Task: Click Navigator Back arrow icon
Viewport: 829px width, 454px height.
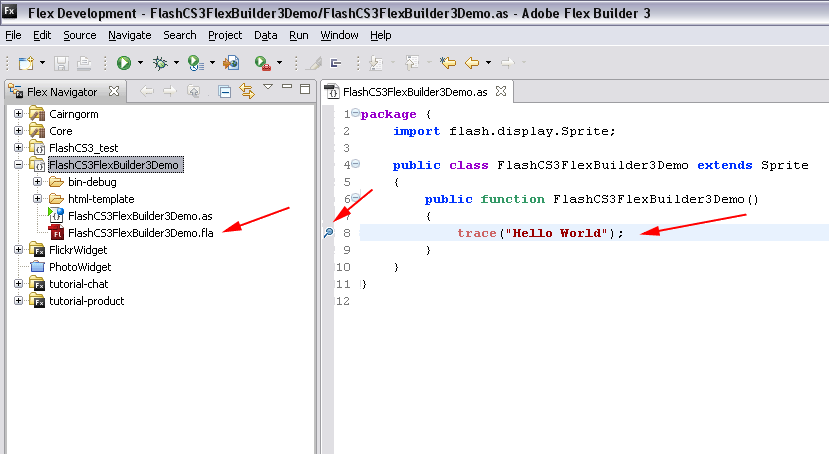Action: [x=147, y=91]
